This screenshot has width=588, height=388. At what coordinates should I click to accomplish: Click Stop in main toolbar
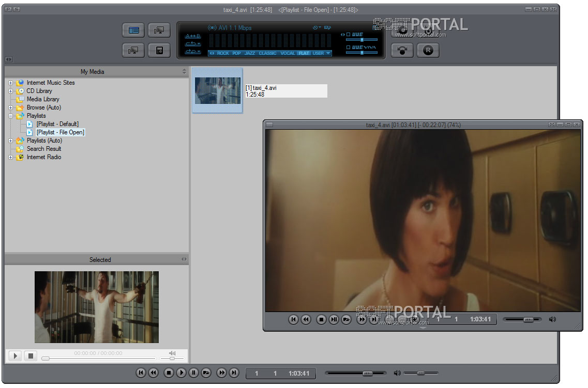169,373
